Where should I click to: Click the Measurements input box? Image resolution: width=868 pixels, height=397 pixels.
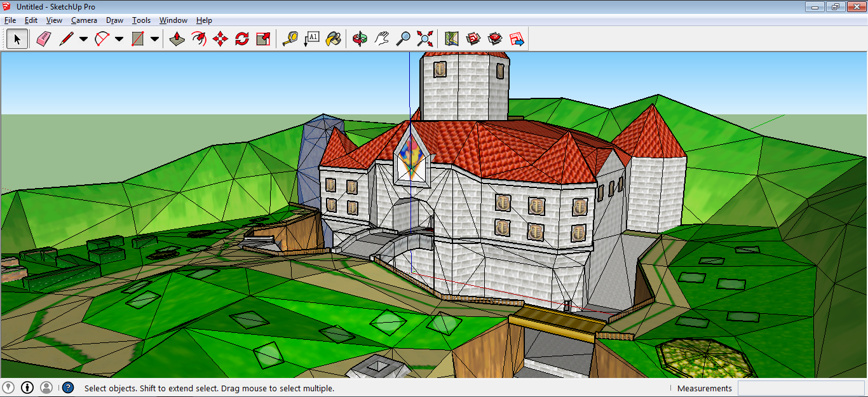[x=801, y=388]
